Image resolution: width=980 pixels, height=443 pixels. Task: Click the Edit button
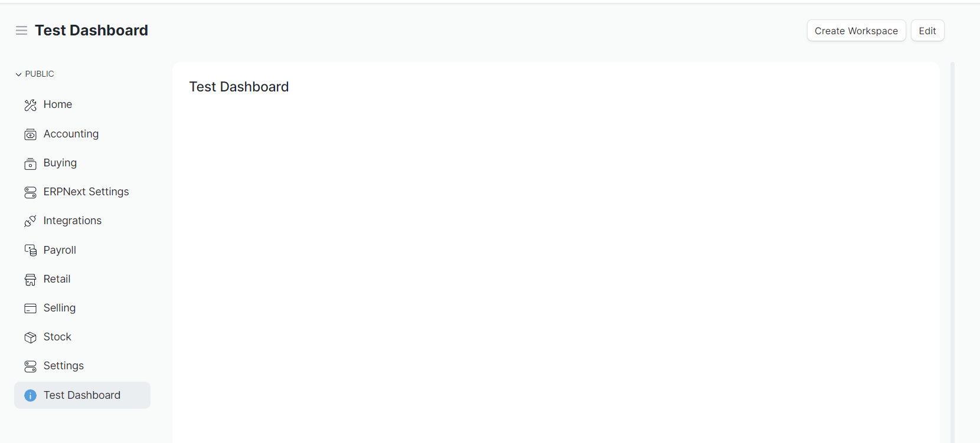click(927, 30)
